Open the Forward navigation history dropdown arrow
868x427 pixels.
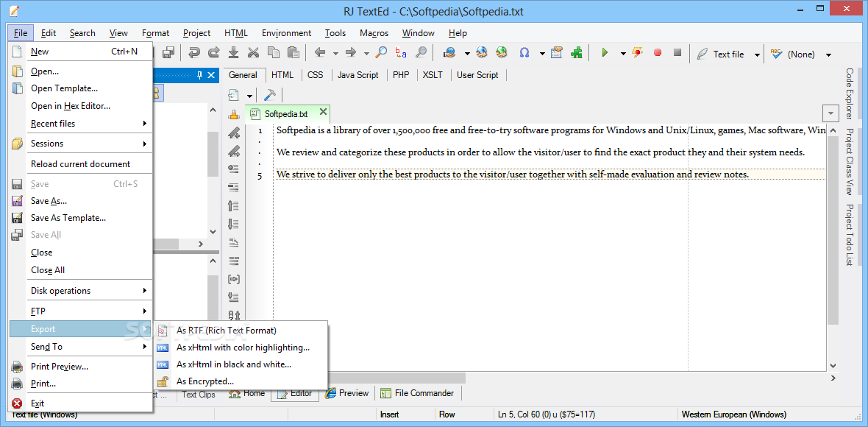[x=366, y=54]
